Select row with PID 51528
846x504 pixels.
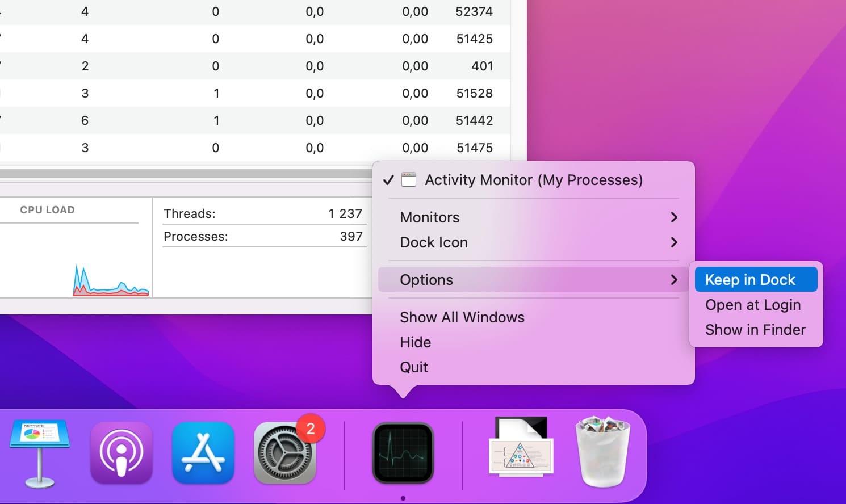(x=255, y=93)
